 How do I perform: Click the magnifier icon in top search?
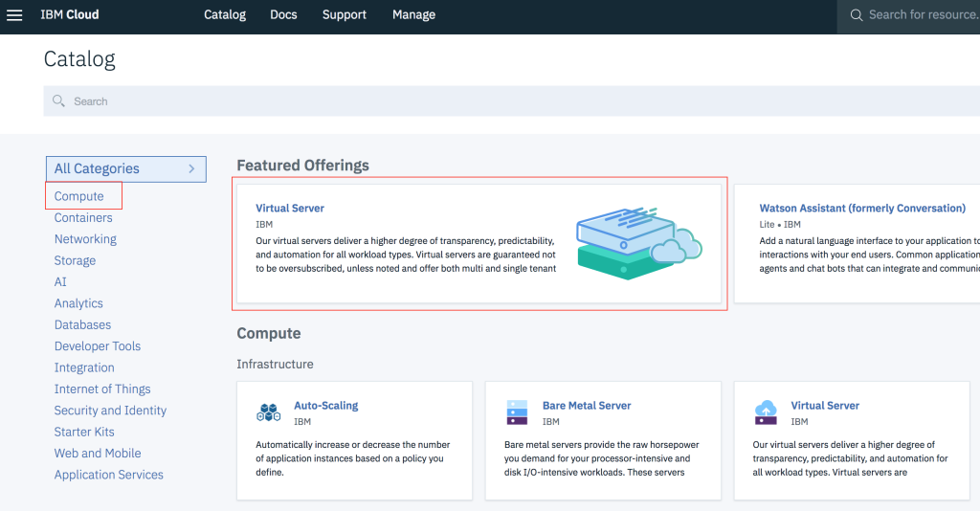pyautogui.click(x=857, y=15)
